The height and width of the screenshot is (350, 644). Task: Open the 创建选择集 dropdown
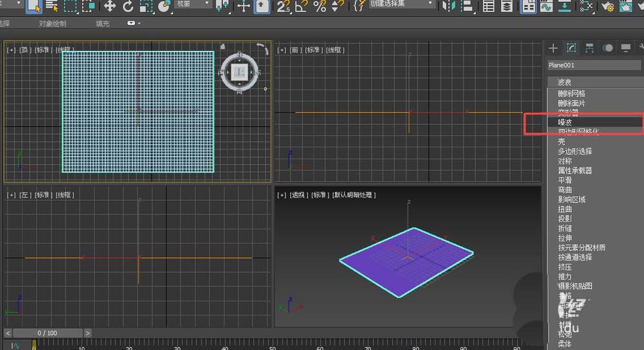[x=402, y=4]
